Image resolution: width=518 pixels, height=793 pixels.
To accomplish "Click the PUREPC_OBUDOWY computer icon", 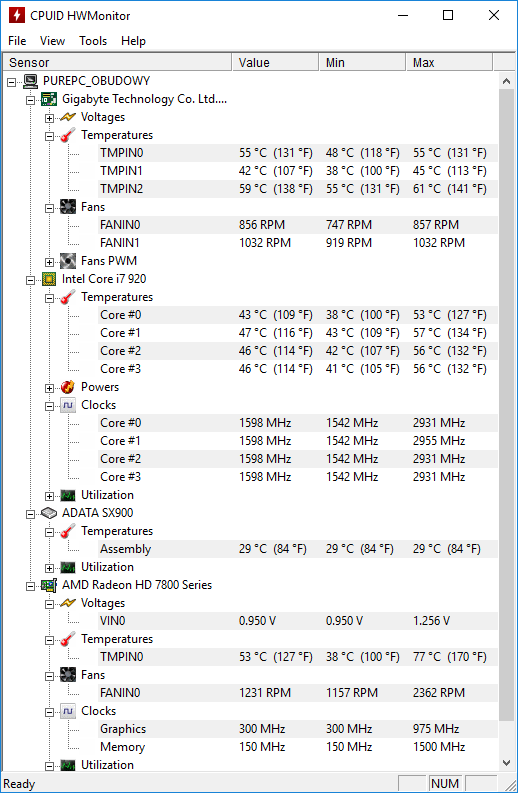I will click(x=30, y=81).
